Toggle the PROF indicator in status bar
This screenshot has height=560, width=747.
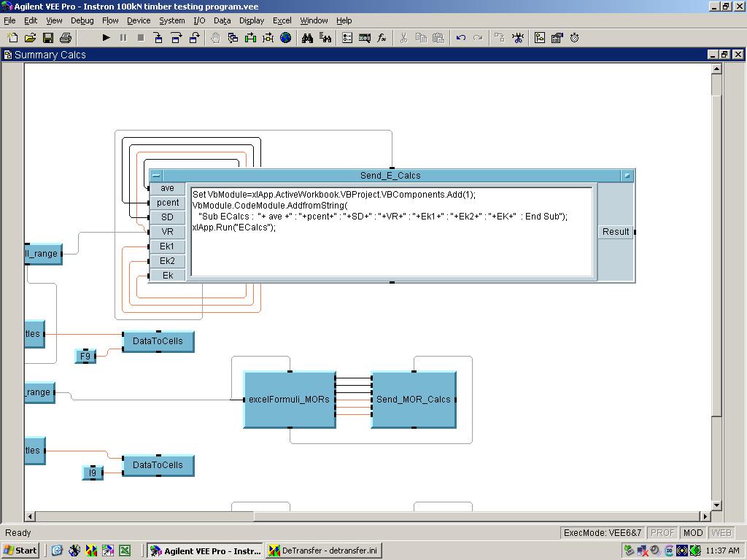[x=662, y=533]
